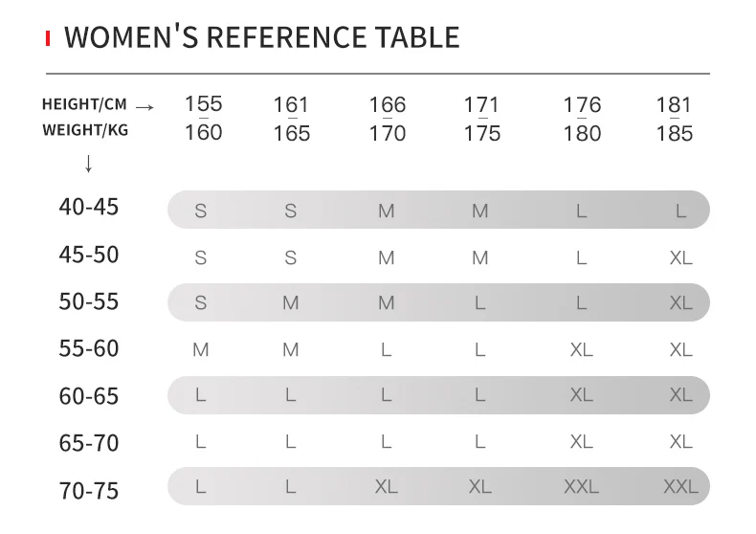This screenshot has width=756, height=534.
Task: Click the down arrow under WEIGHT/KG
Action: [x=88, y=164]
